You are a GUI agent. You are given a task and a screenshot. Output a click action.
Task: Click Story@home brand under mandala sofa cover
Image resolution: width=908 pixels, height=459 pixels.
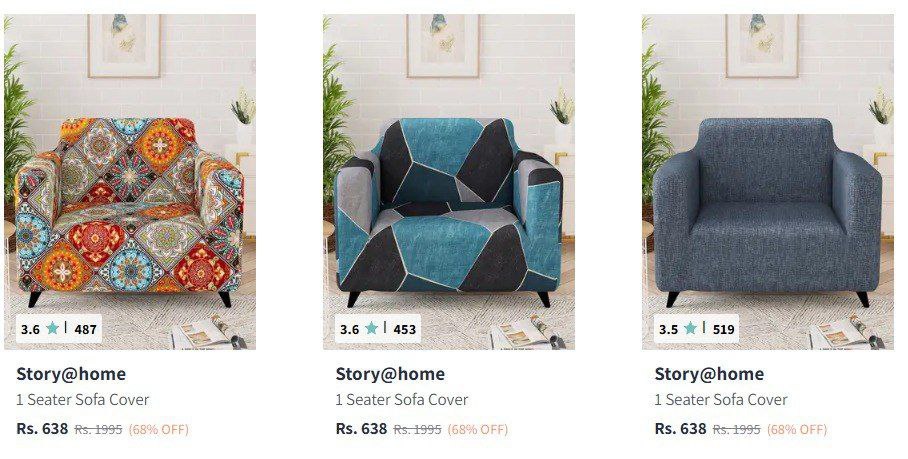pos(71,374)
